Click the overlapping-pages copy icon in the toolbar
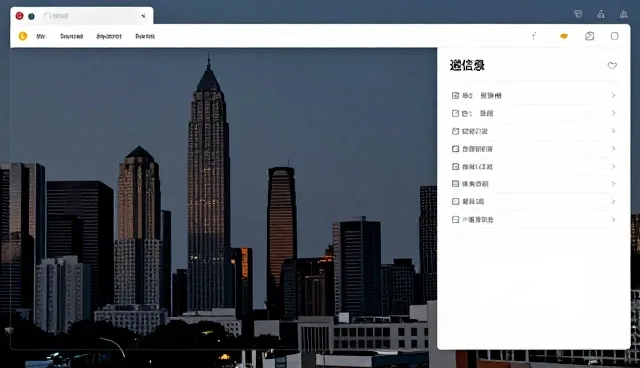Viewport: 640px width, 368px height. coord(589,36)
